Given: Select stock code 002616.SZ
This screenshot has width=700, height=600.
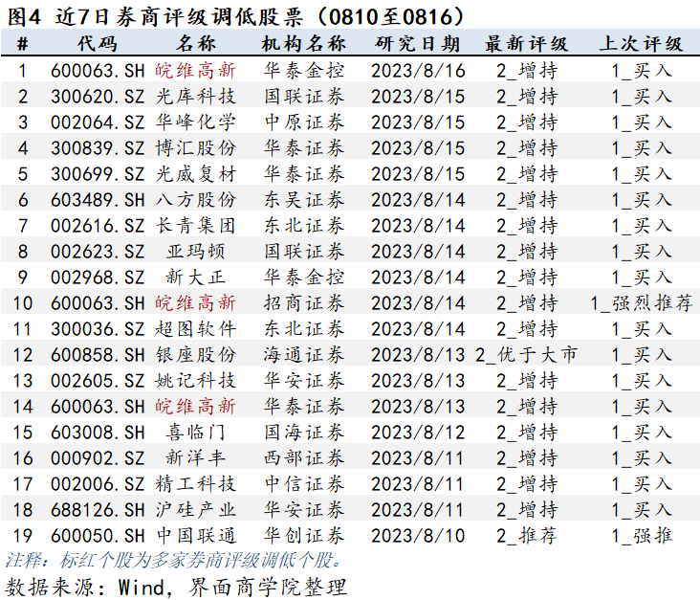Looking at the screenshot, I should click(x=98, y=226).
